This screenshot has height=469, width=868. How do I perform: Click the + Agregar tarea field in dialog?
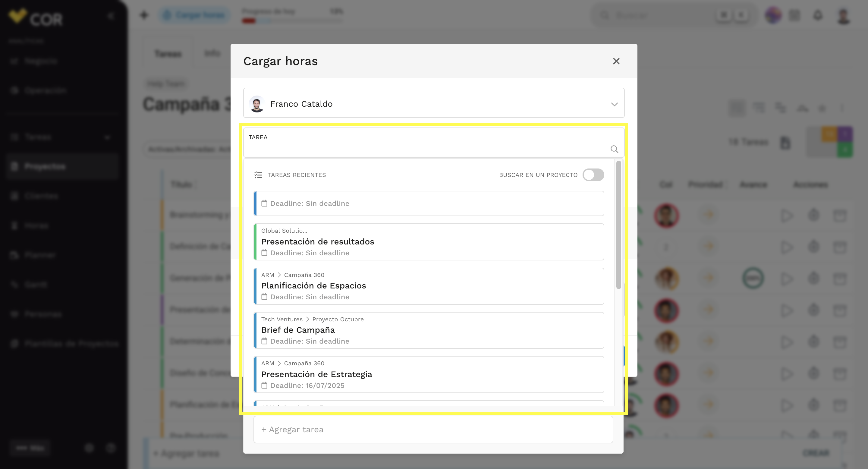click(x=433, y=429)
